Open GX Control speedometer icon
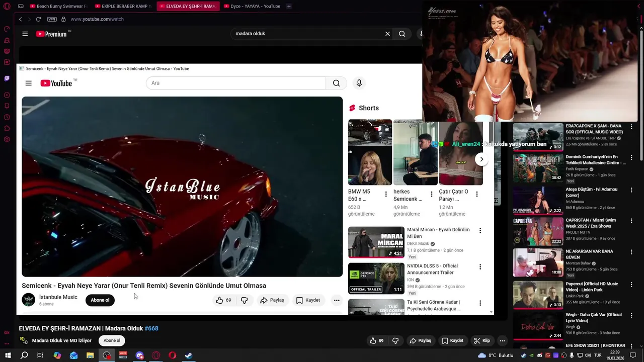644x362 pixels. (7, 29)
